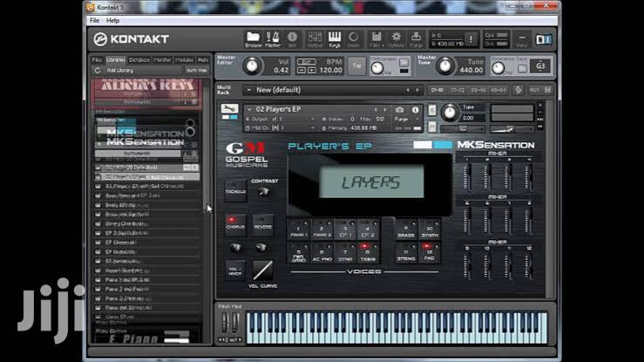Click the library refresh icon
Image resolution: width=644 pixels, height=362 pixels.
98,71
